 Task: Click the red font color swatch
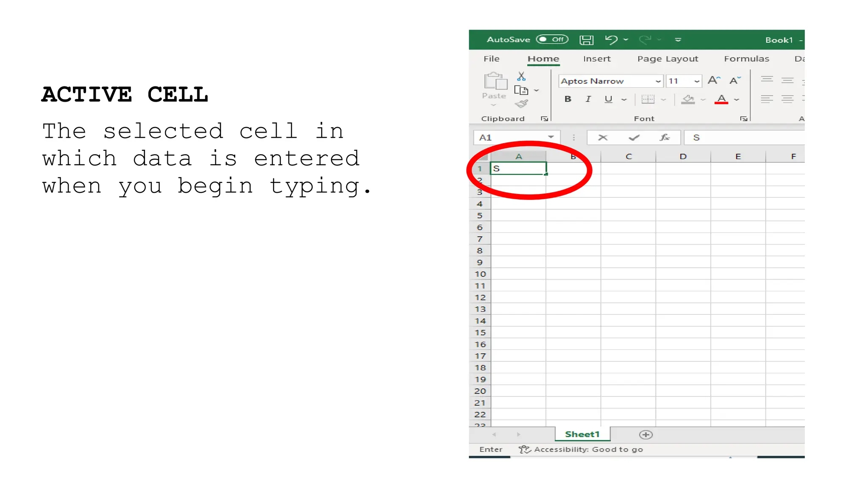[722, 103]
